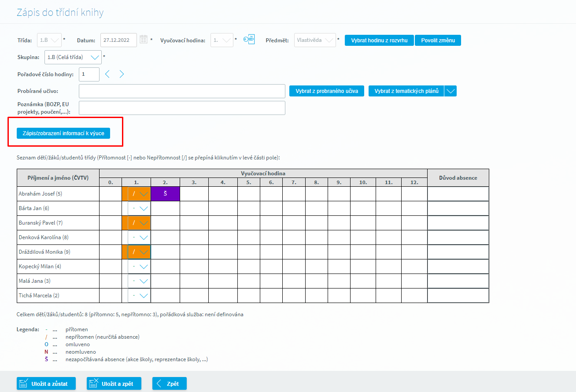The width and height of the screenshot is (576, 392).
Task: Click column header Důvod absence
Action: [x=458, y=178]
